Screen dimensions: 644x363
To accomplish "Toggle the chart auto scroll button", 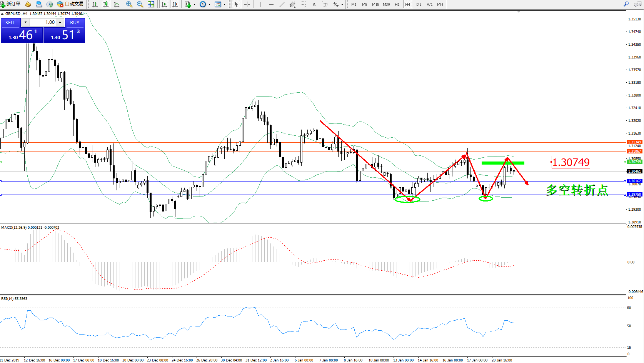I will point(164,4).
